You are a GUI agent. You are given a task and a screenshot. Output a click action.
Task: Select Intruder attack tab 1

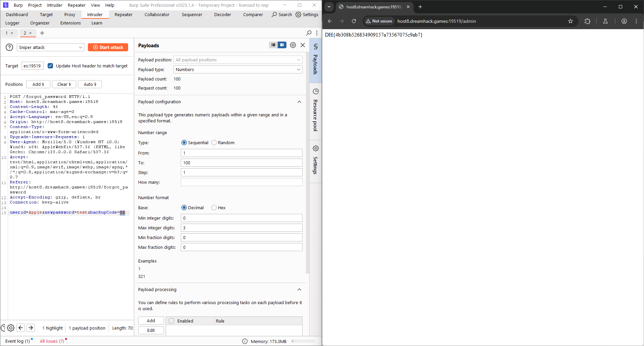click(6, 33)
